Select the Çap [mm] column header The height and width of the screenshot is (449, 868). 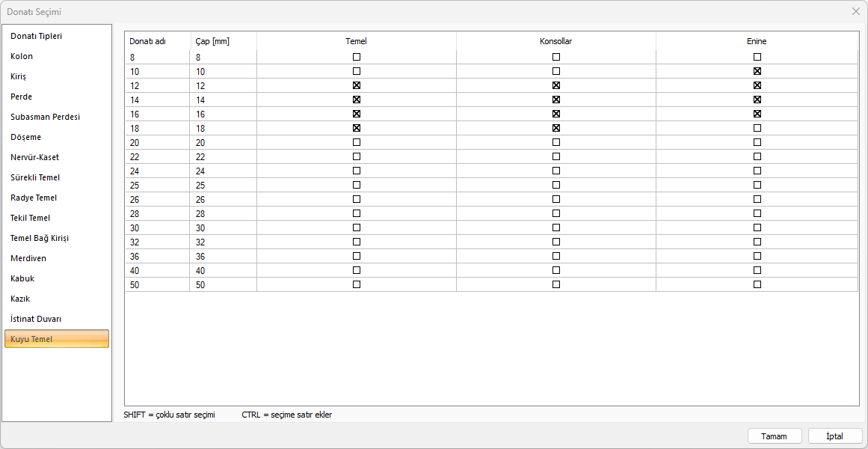[x=212, y=41]
